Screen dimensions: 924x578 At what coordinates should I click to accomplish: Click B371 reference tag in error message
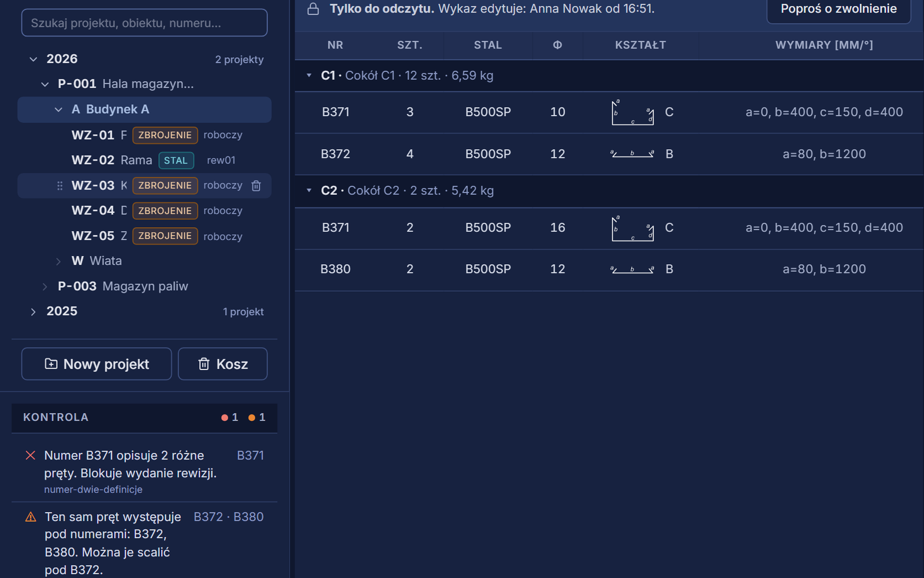pyautogui.click(x=251, y=455)
